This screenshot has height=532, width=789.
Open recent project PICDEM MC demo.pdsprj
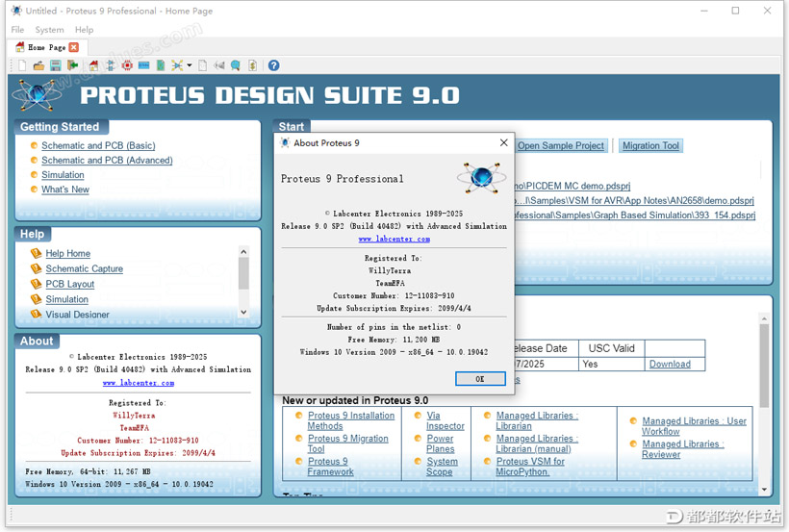[573, 186]
